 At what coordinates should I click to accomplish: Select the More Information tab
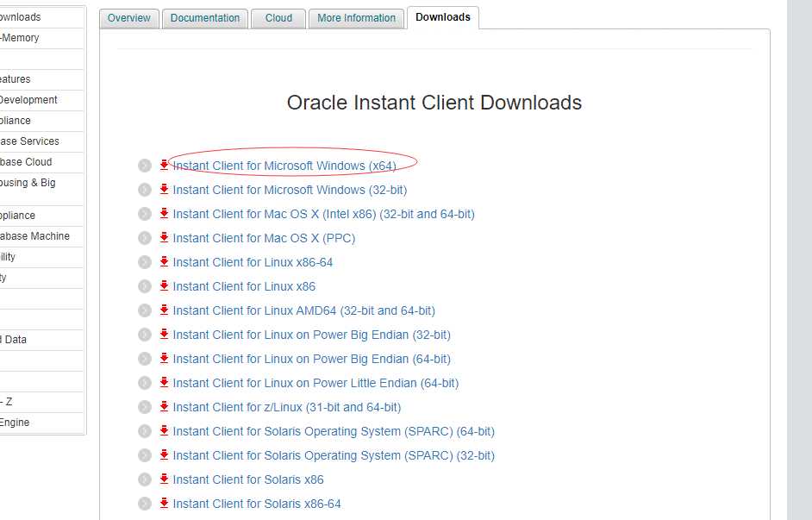point(356,18)
